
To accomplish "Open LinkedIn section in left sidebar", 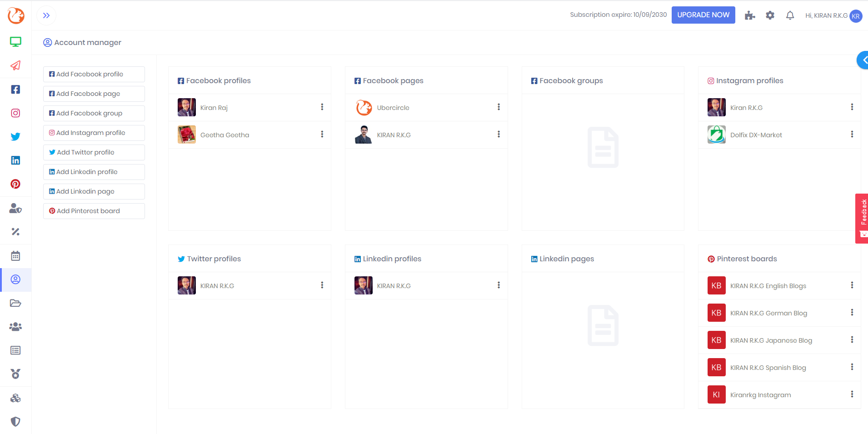I will 15,160.
